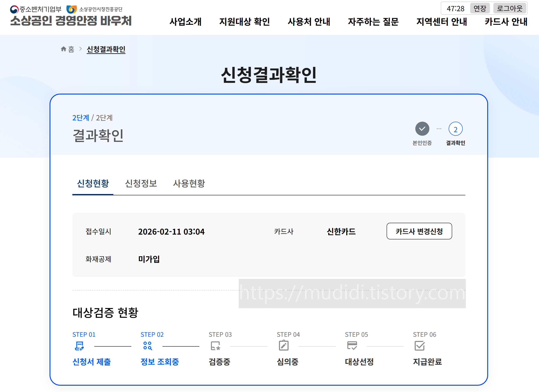Switch to the 신청정보 tab
The width and height of the screenshot is (539, 392).
pyautogui.click(x=141, y=184)
